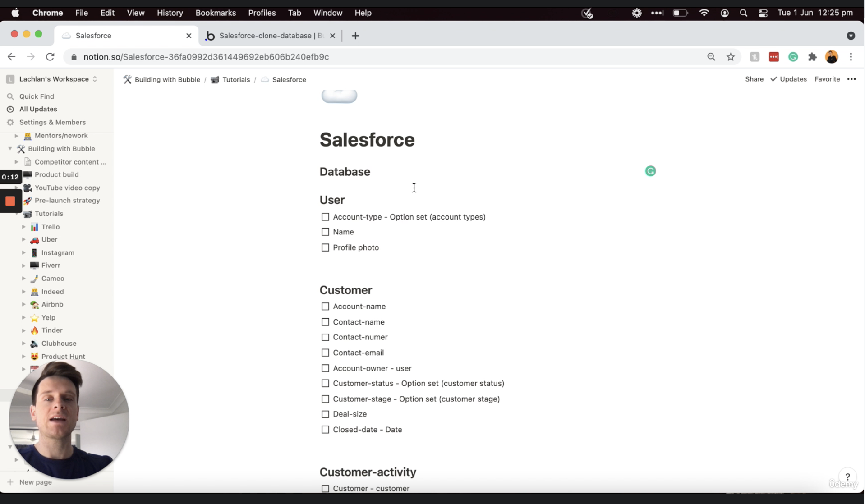Stop the screen recording with red square
Image resolution: width=865 pixels, height=504 pixels.
pyautogui.click(x=10, y=201)
